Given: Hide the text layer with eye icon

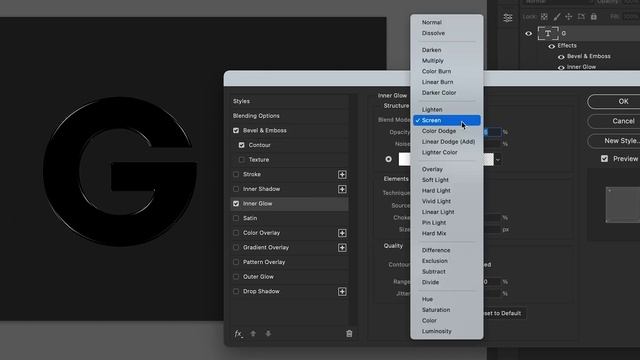Looking at the screenshot, I should pyautogui.click(x=529, y=33).
